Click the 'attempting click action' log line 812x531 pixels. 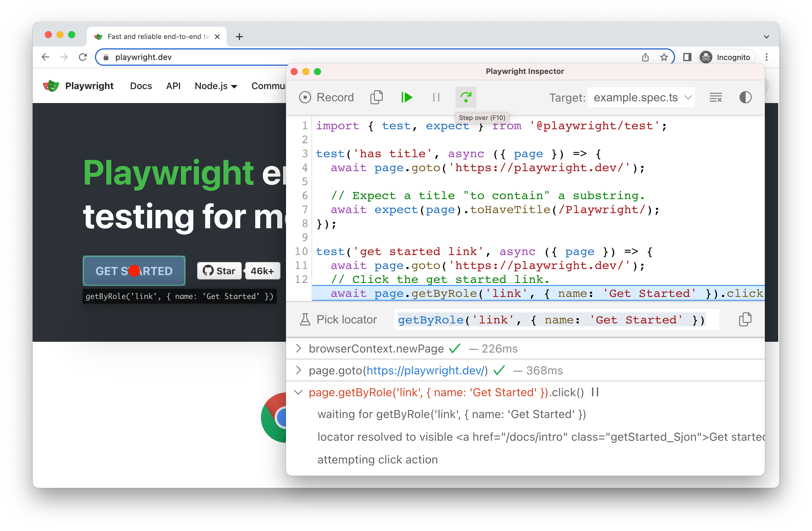(377, 459)
